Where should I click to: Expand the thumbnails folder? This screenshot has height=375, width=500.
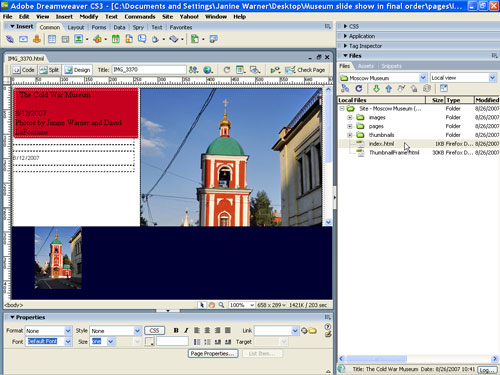350,135
